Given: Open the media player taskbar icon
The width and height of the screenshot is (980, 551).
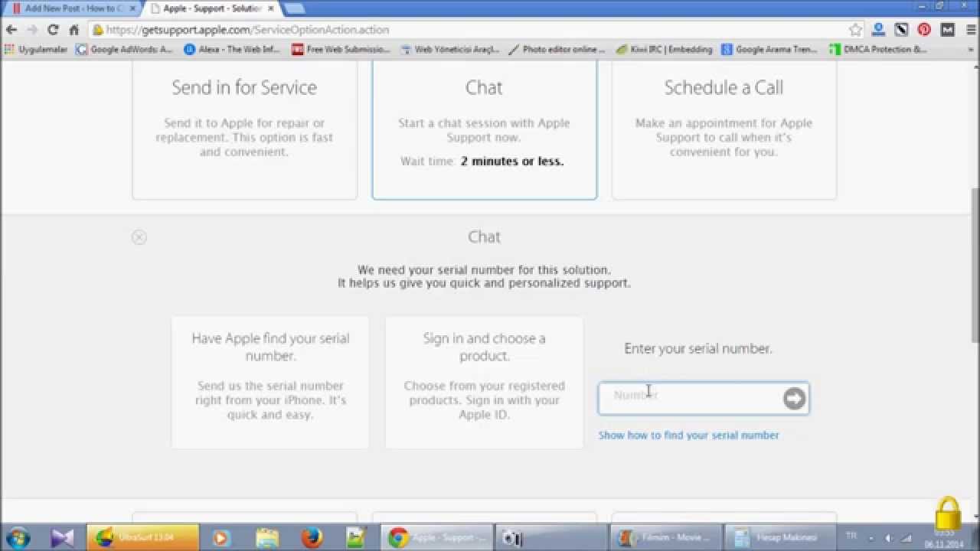Looking at the screenshot, I should tap(220, 538).
